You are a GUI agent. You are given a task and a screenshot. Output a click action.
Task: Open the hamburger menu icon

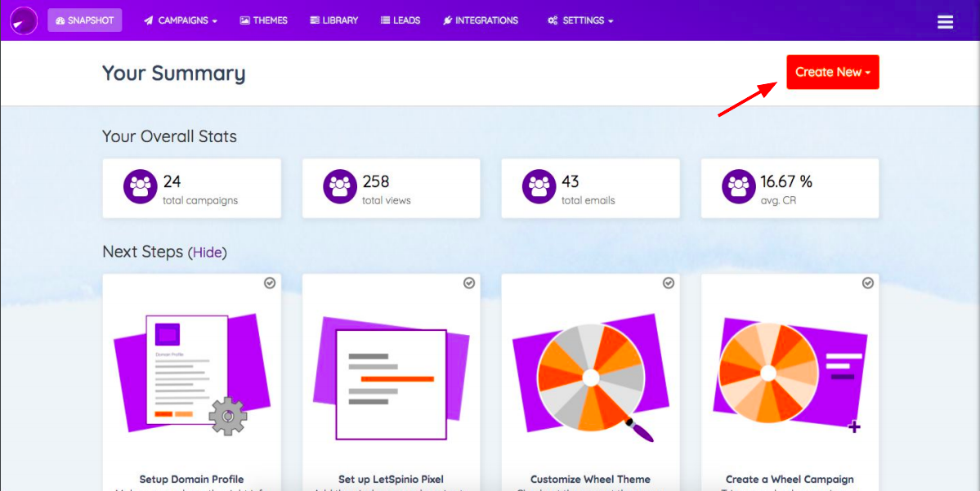[x=945, y=22]
